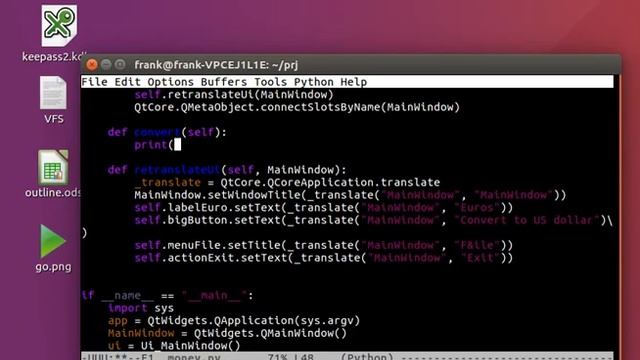
Task: Maximize the terminal window
Action: click(x=120, y=64)
